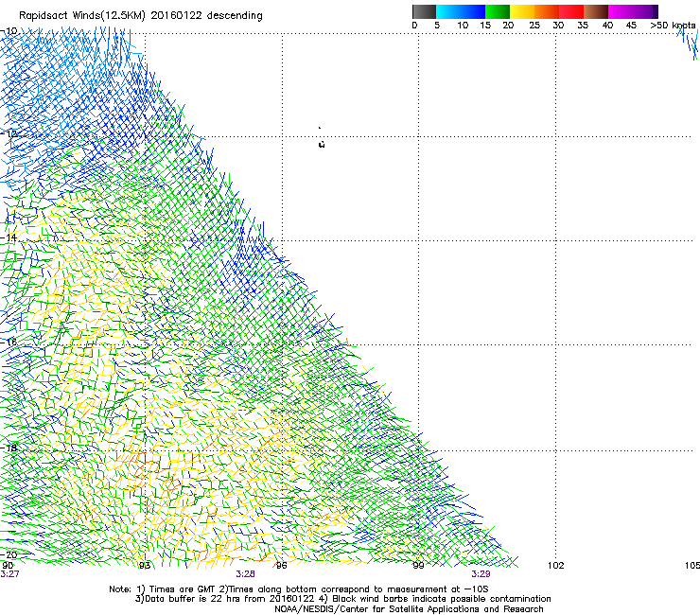Screen dimensions: 700x615
Task: Click the note 'Times are GMT' line
Action: point(299,589)
